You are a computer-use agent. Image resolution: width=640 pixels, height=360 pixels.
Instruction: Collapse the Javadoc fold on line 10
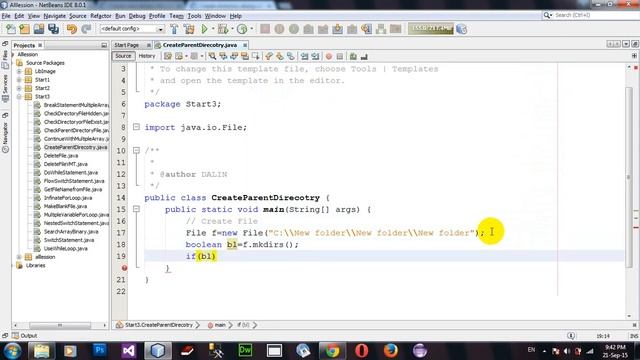point(136,150)
